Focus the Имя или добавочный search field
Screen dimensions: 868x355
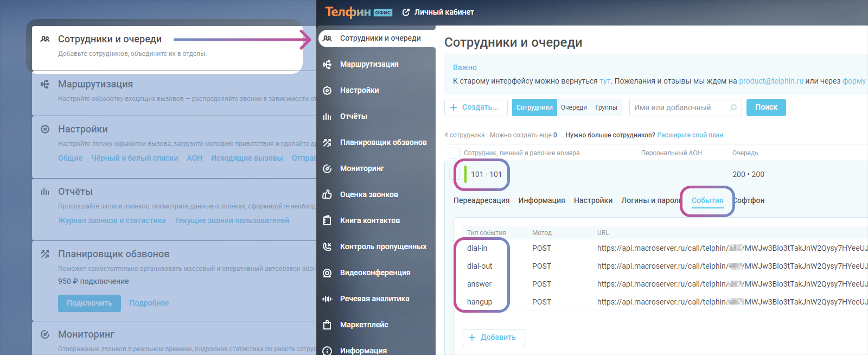680,107
